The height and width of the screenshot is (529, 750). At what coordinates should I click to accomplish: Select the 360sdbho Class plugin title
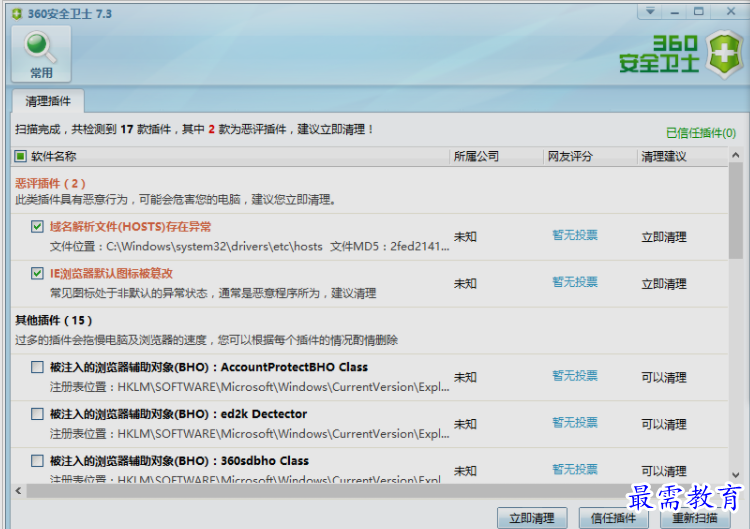point(179,461)
